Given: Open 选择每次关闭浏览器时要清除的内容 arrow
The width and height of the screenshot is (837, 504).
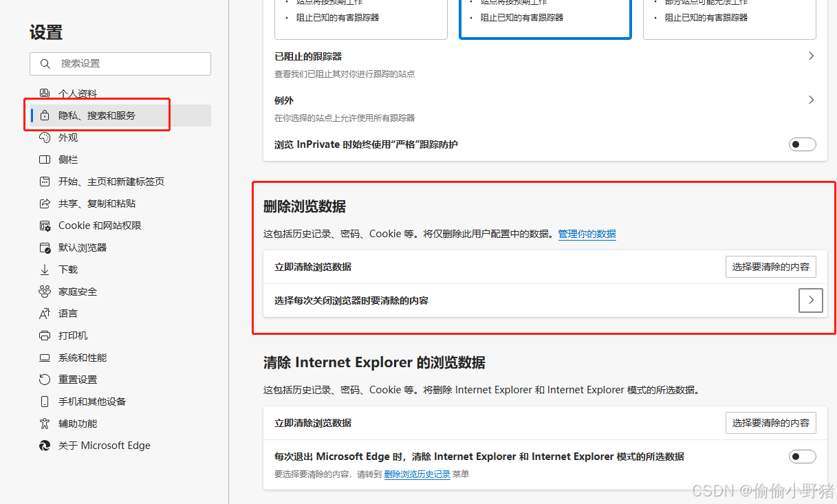Looking at the screenshot, I should (811, 300).
